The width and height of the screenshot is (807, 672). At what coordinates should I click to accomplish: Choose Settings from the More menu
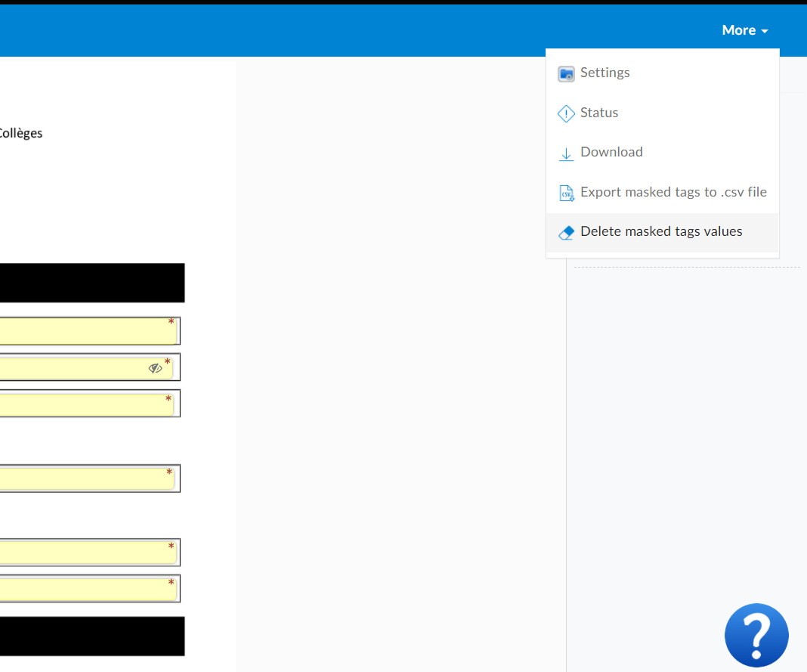click(604, 73)
